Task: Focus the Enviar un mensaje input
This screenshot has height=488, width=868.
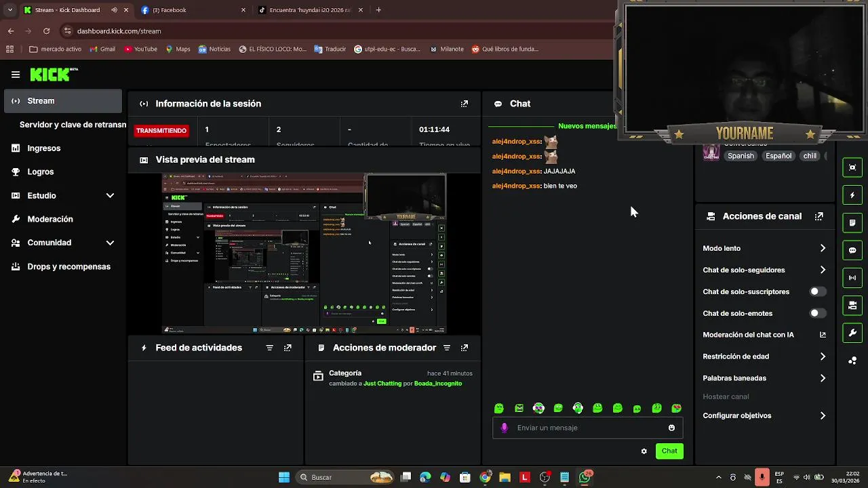Action: pos(587,428)
